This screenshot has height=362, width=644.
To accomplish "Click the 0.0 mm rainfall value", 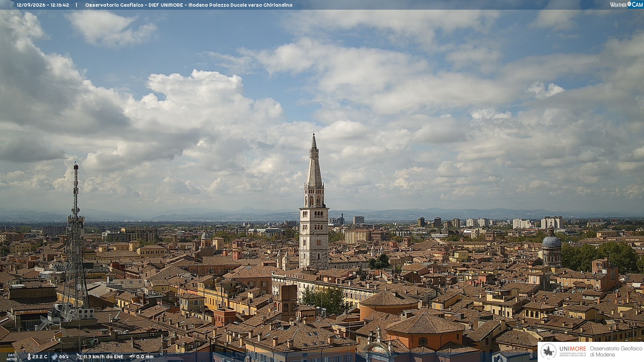I will coord(145,357).
